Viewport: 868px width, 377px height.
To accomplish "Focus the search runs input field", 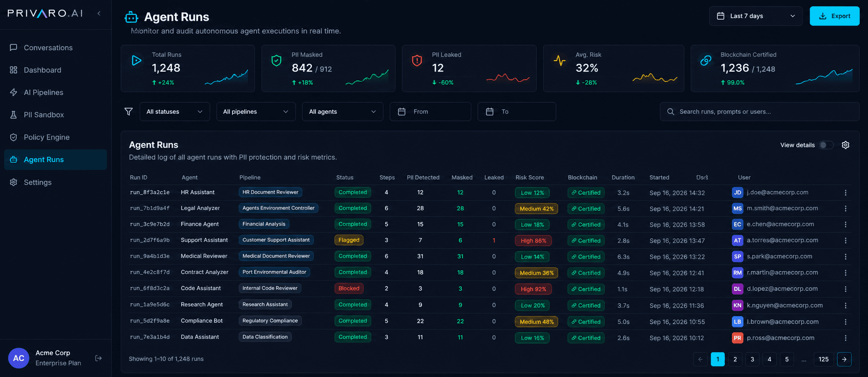I will 759,112.
